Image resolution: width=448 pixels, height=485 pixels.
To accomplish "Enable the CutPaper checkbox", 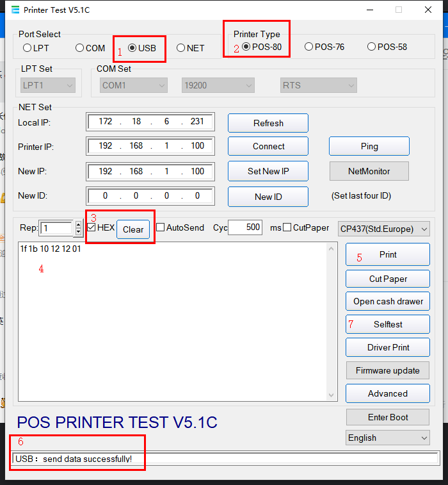I will [287, 227].
